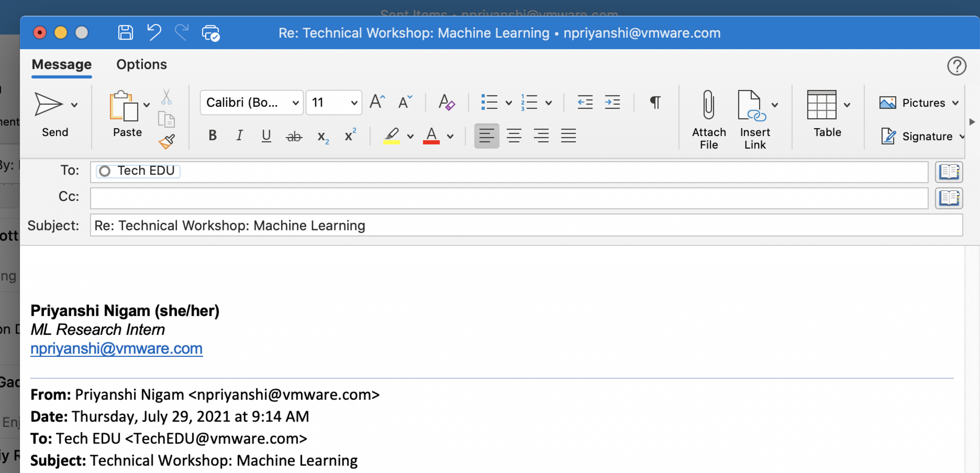The image size is (980, 473).
Task: Open address book next to the To field
Action: [x=949, y=171]
